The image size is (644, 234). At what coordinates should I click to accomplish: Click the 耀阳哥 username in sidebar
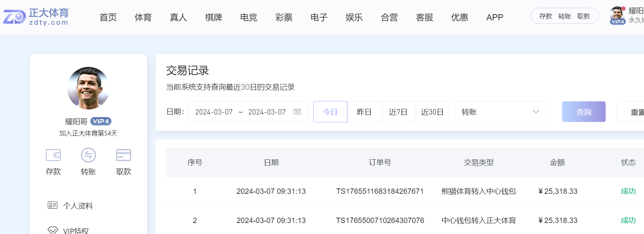pyautogui.click(x=76, y=122)
